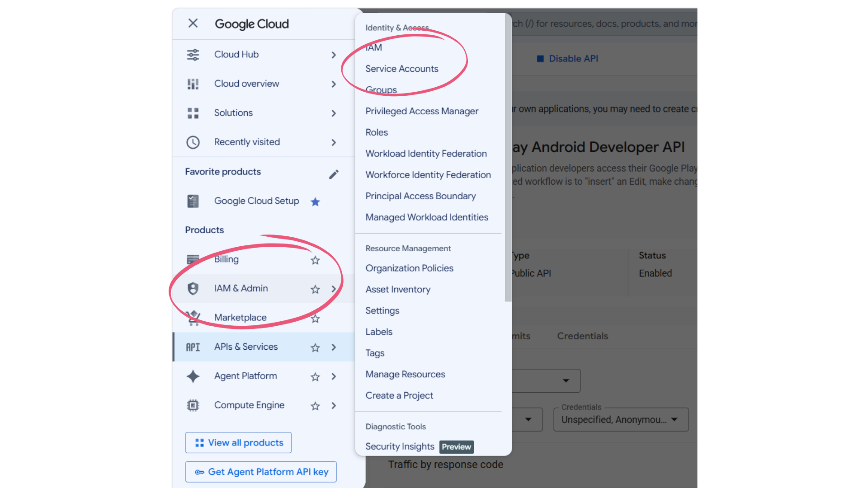The image size is (868, 488).
Task: Click the IAM & Admin shield icon
Action: click(x=193, y=289)
